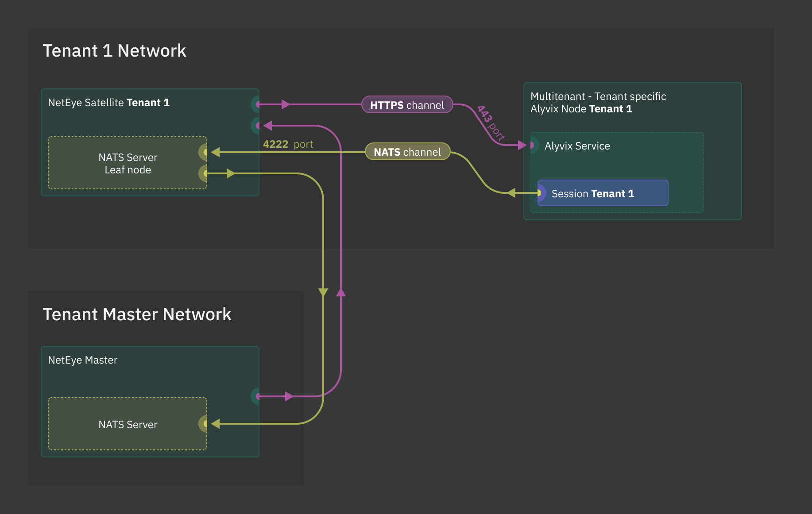Screen dimensions: 812x514
Task: Click the "NetEye Master" label
Action: [82, 360]
